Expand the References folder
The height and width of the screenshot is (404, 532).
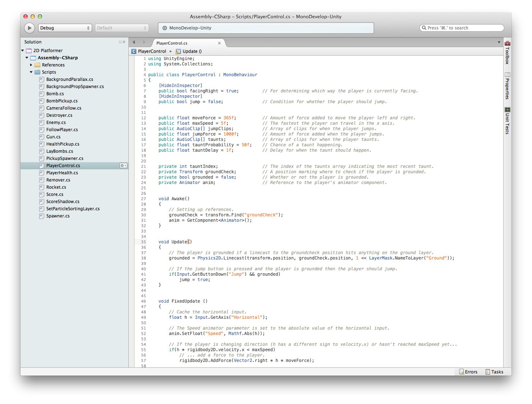point(31,65)
